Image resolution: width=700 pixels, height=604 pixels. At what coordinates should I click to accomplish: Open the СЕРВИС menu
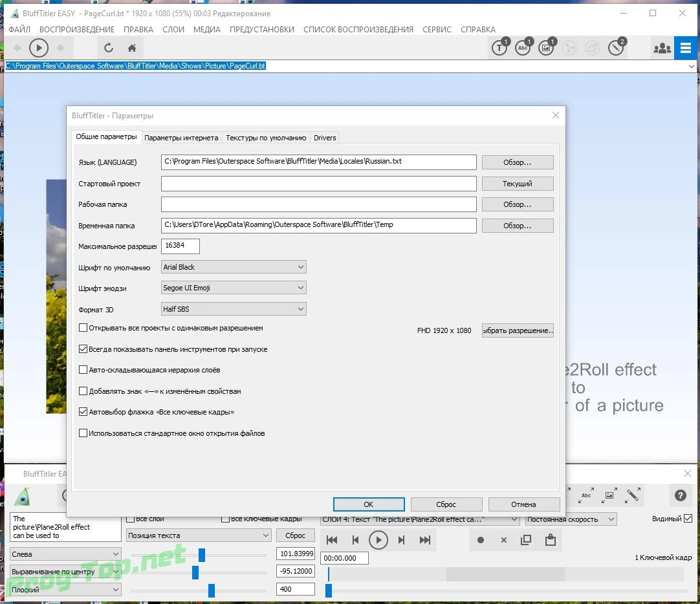click(x=437, y=30)
